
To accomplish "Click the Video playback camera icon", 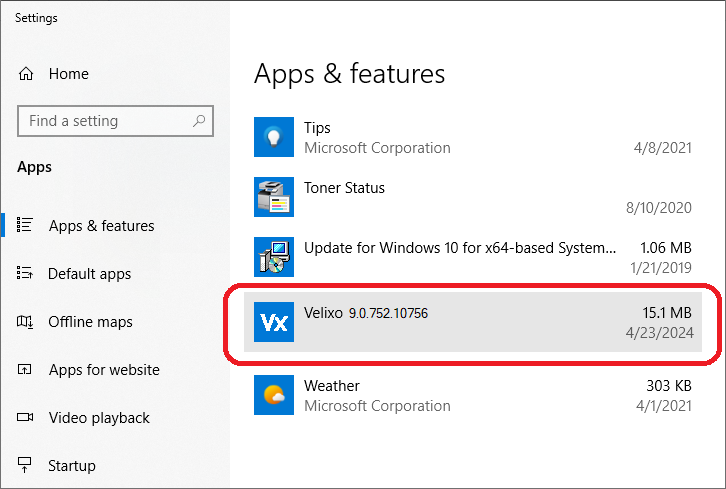I will pyautogui.click(x=25, y=417).
